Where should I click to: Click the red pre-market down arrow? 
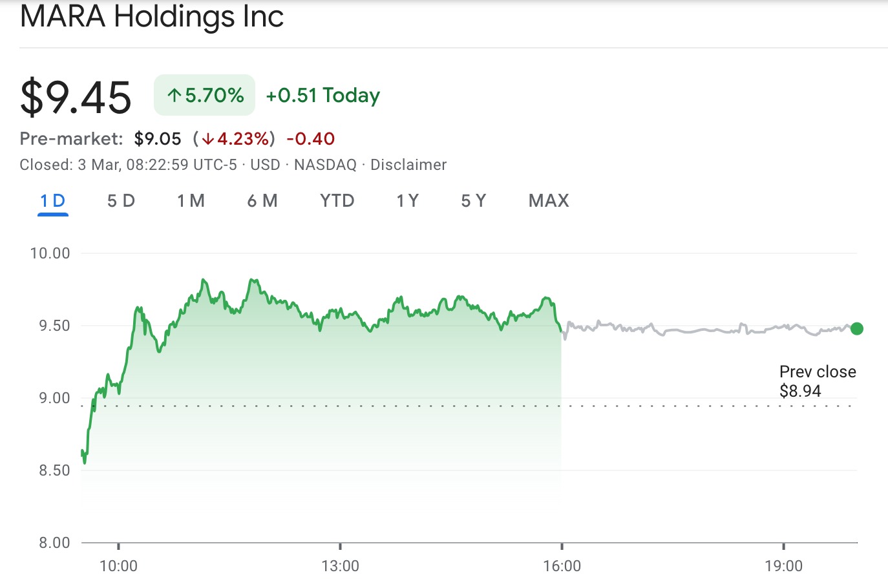tap(207, 139)
